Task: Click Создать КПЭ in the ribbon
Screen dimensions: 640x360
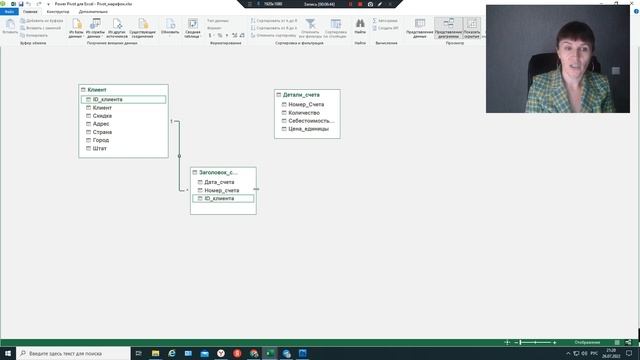Action: [x=385, y=28]
